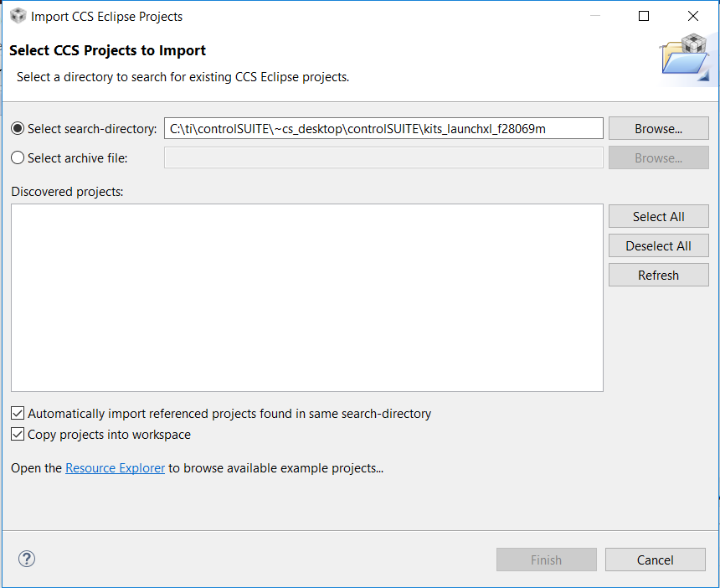Refresh the discovered projects list
This screenshot has width=720, height=588.
click(658, 275)
